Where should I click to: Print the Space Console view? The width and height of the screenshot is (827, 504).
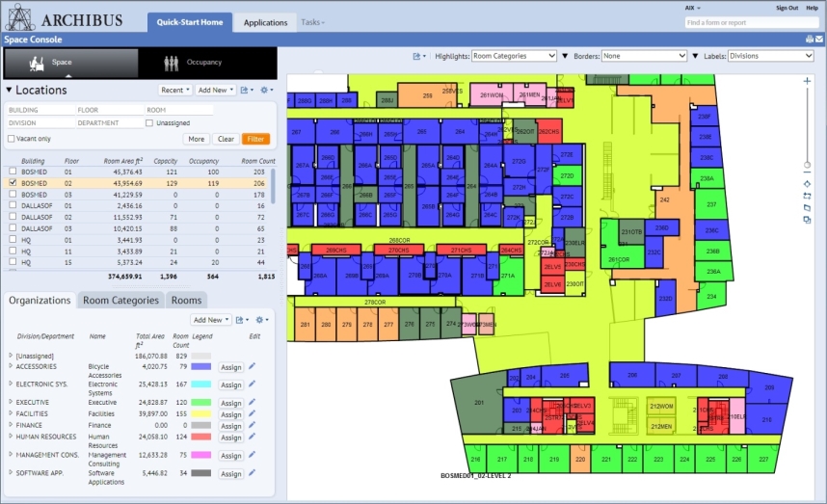(810, 39)
